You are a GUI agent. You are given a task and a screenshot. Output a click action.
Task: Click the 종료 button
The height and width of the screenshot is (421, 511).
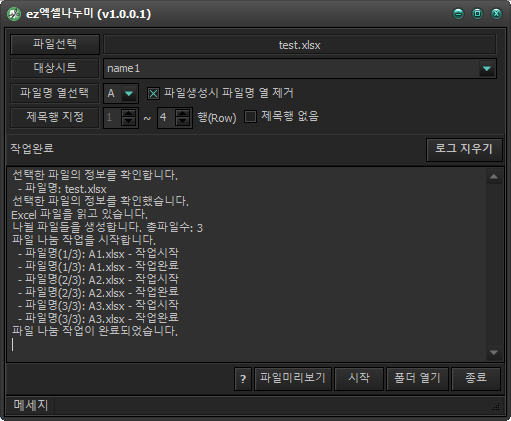pos(476,379)
